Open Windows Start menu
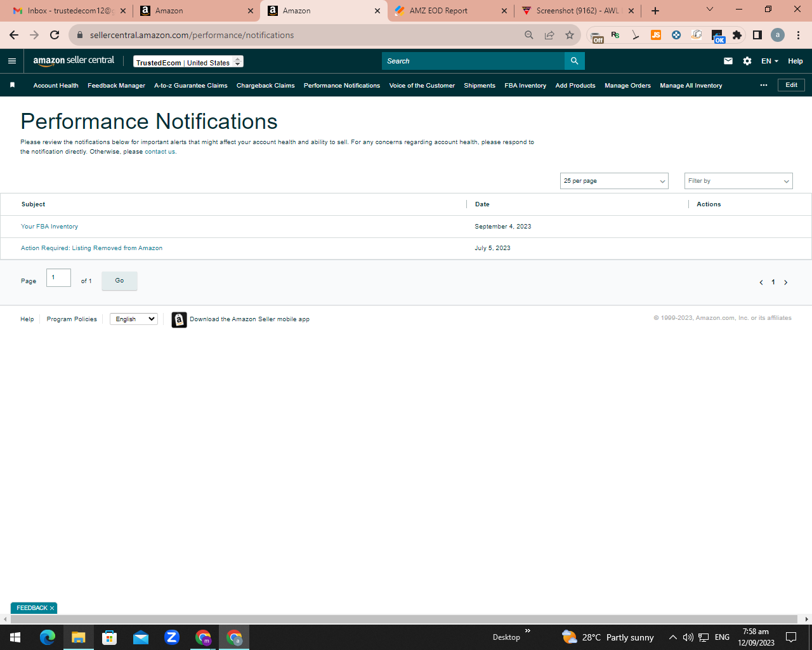The width and height of the screenshot is (812, 650). 15,637
